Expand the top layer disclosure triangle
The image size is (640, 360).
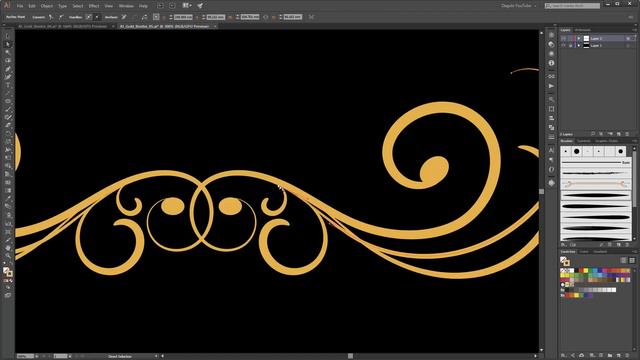579,38
